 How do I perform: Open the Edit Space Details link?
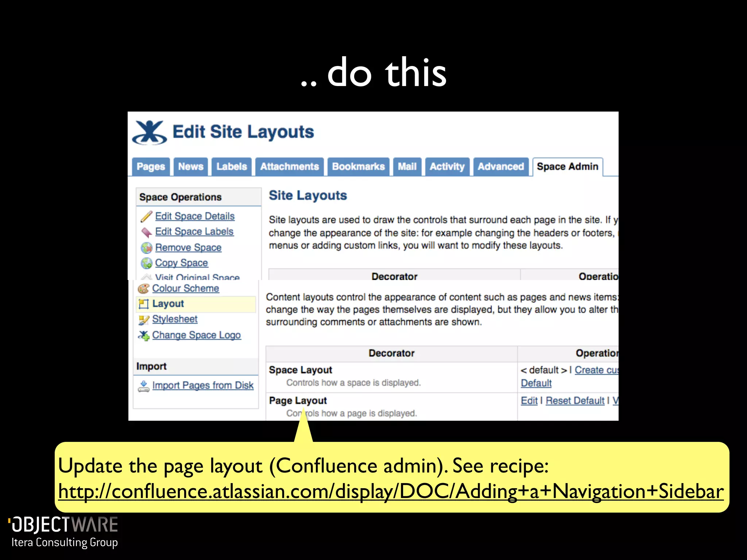195,216
